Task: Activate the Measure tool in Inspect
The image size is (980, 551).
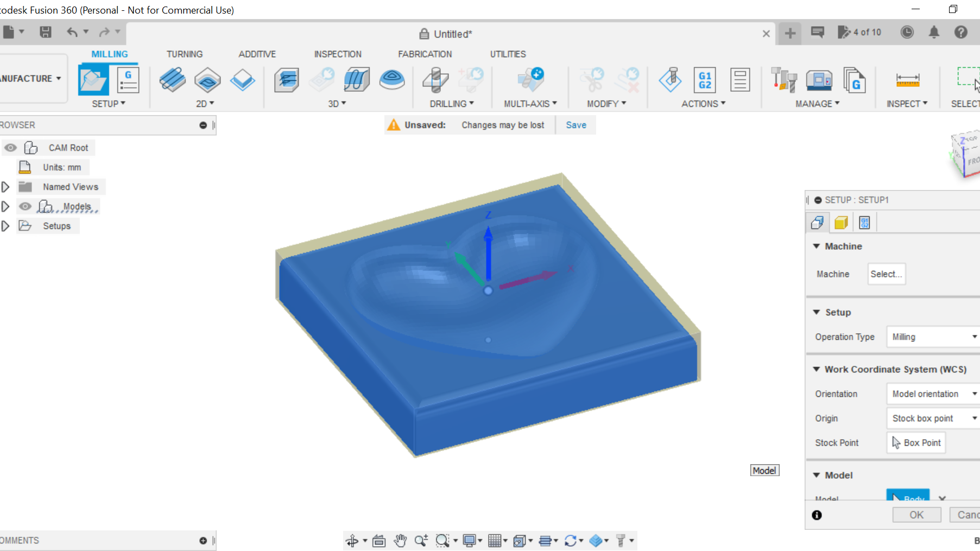Action: (907, 80)
